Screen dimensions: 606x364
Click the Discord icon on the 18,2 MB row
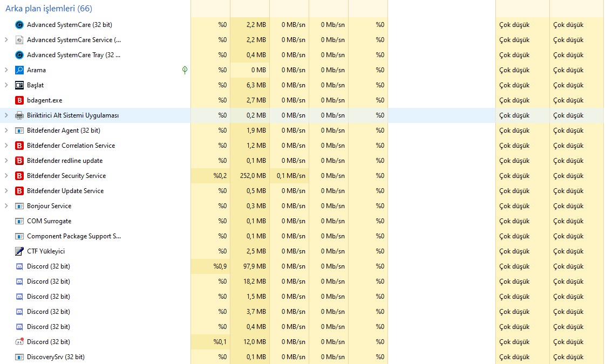19,281
